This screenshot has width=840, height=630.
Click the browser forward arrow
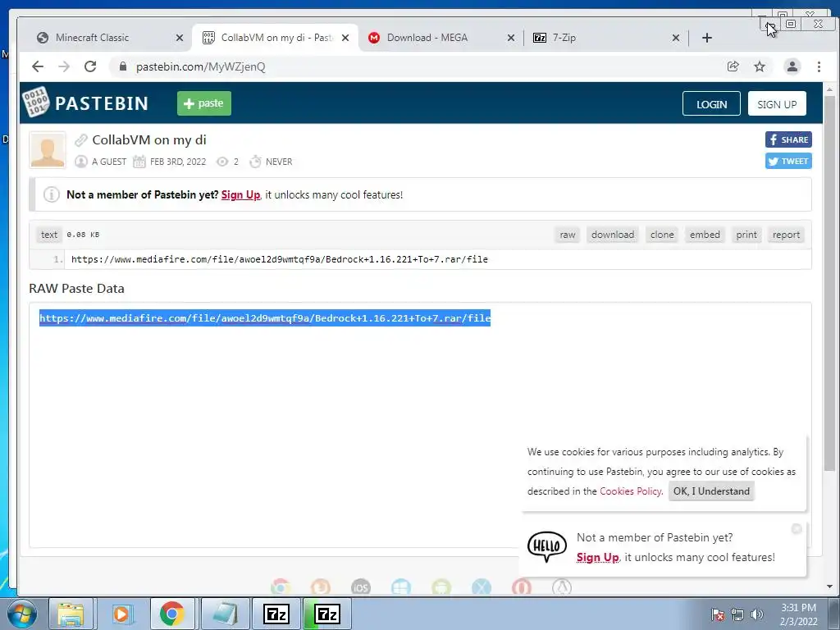click(x=64, y=66)
